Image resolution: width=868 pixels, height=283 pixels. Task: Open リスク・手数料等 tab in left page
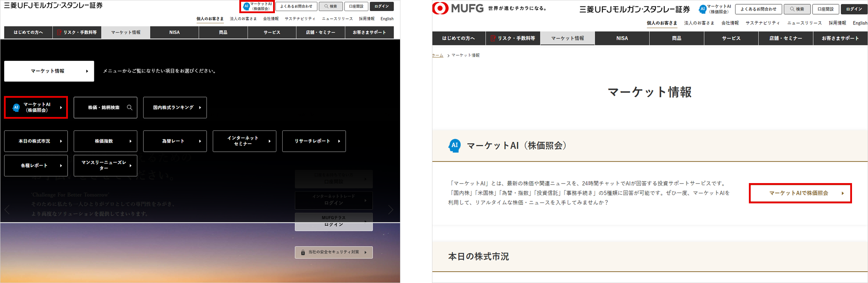point(77,32)
